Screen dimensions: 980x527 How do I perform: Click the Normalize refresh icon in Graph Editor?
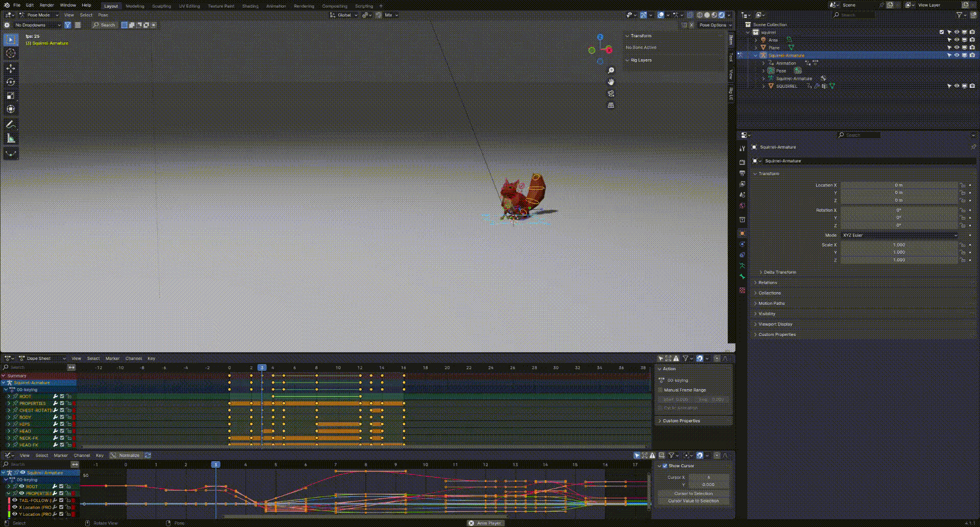point(148,455)
